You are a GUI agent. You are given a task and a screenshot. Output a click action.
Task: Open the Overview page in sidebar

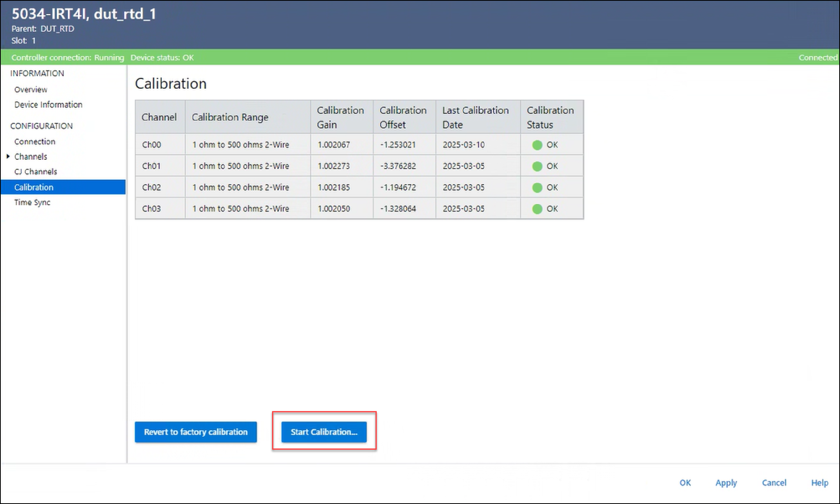[x=31, y=90]
